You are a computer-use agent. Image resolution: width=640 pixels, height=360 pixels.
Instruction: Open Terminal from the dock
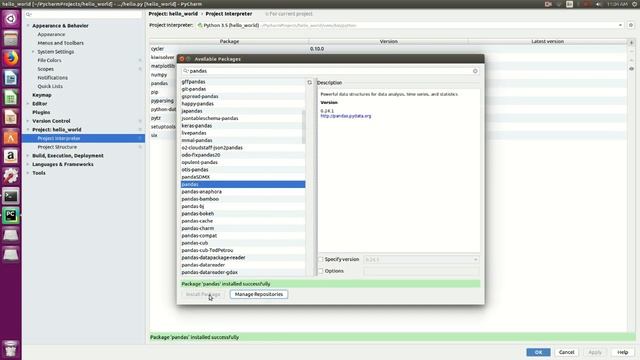(x=11, y=196)
